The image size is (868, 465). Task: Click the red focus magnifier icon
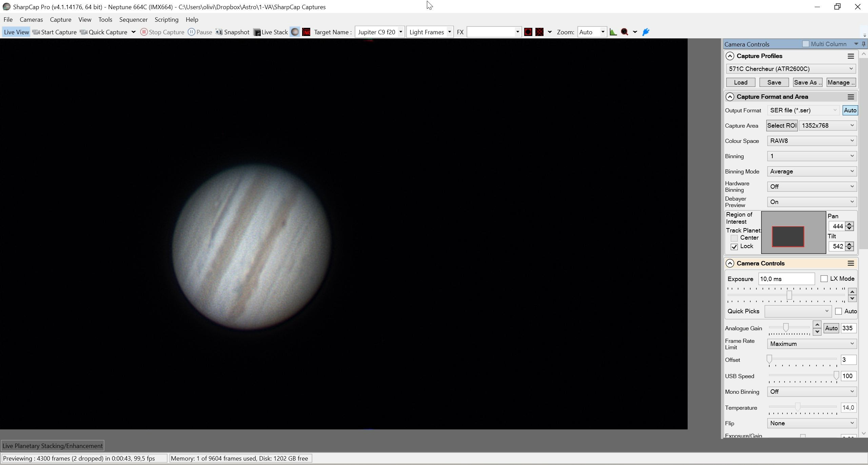tap(625, 32)
